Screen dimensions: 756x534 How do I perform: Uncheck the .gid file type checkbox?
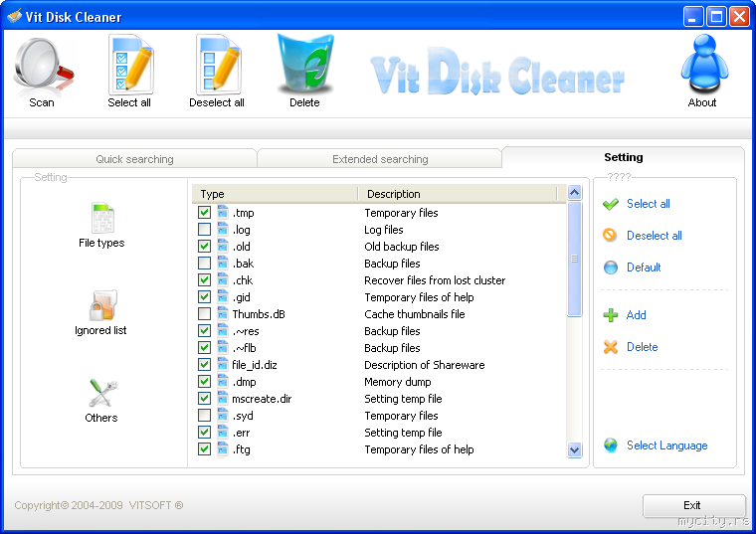[x=205, y=297]
